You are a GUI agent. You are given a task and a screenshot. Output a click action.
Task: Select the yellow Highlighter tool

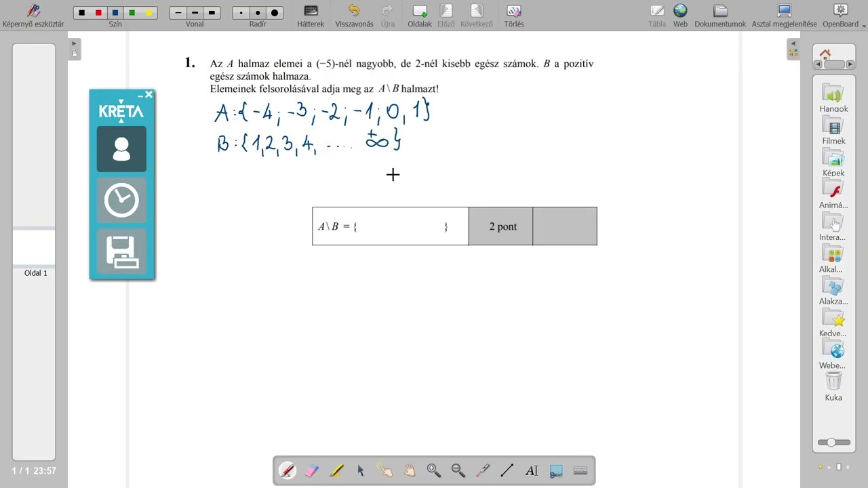click(x=336, y=470)
